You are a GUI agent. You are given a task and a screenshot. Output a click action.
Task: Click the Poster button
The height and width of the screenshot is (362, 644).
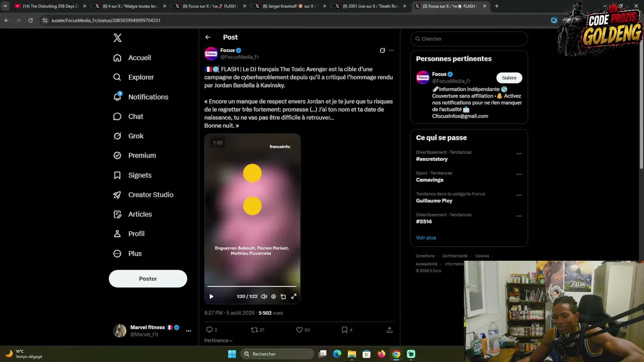pyautogui.click(x=148, y=279)
